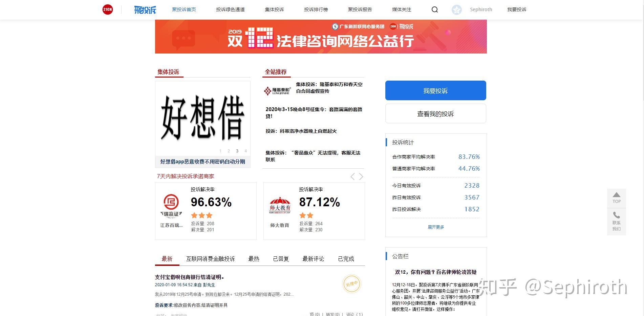
Task: Open 好想借app恶意收费不用密码自动分期 caption
Action: 203,162
